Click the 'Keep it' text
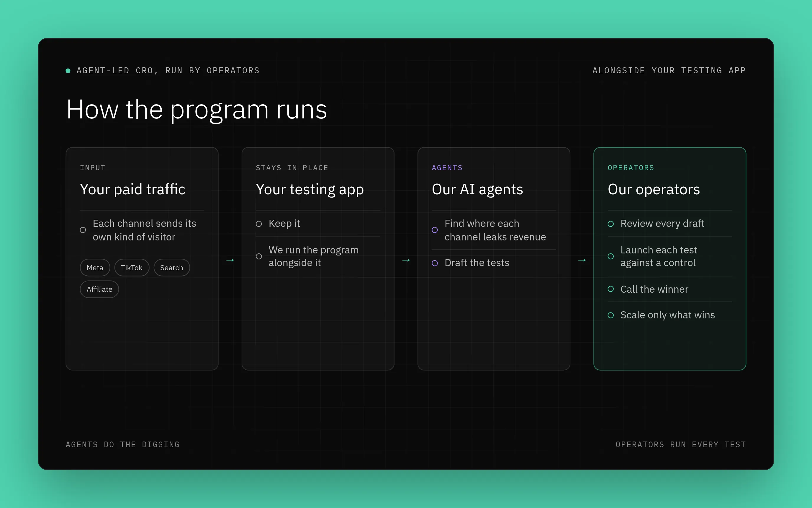 pos(284,223)
